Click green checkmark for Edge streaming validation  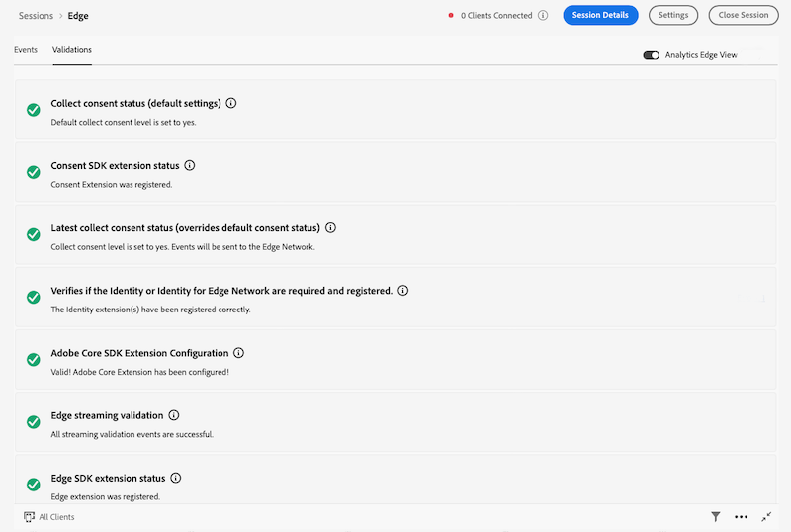coord(34,422)
